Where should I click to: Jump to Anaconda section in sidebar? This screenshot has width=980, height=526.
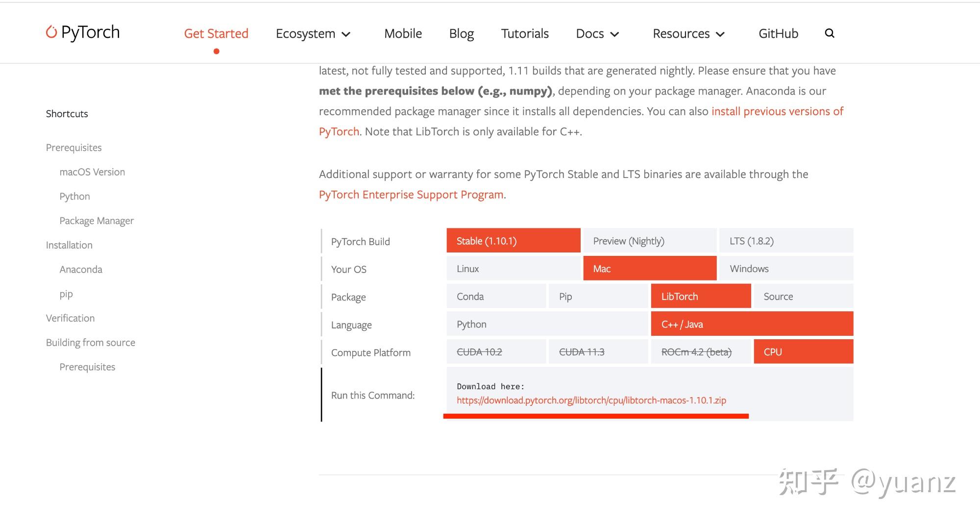(81, 270)
